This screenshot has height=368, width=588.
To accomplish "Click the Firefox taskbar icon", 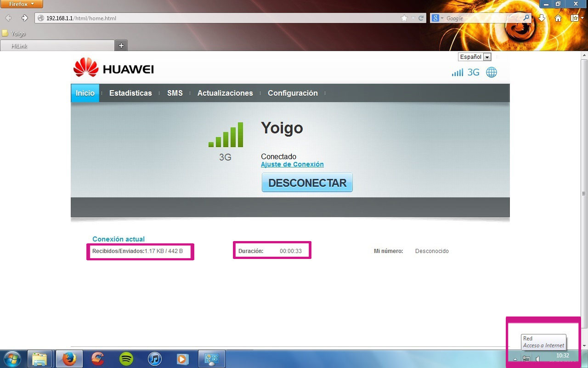I will pyautogui.click(x=69, y=359).
